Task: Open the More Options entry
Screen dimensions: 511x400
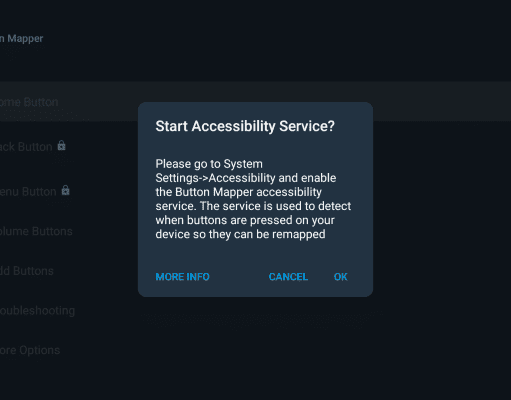Action: [30, 350]
